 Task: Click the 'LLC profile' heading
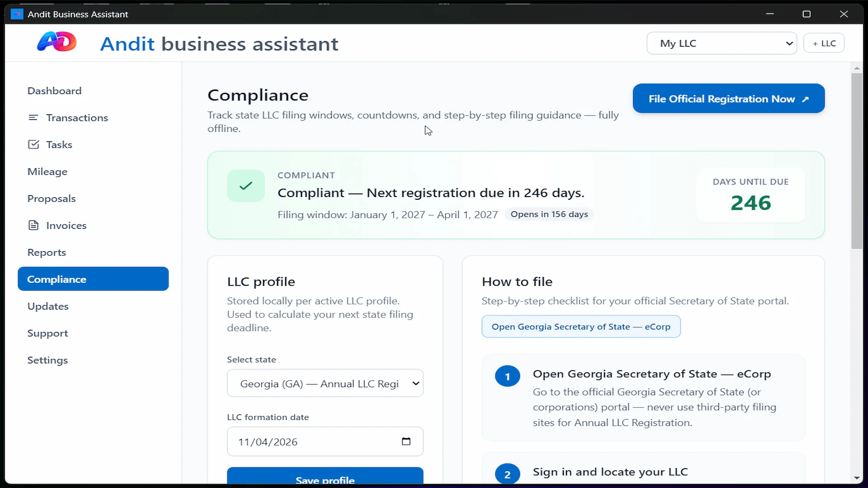[261, 282]
